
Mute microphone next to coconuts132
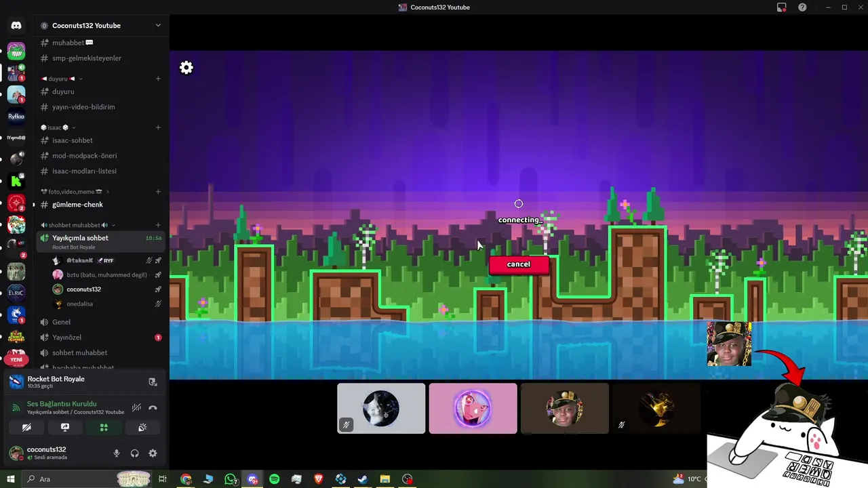pos(117,453)
